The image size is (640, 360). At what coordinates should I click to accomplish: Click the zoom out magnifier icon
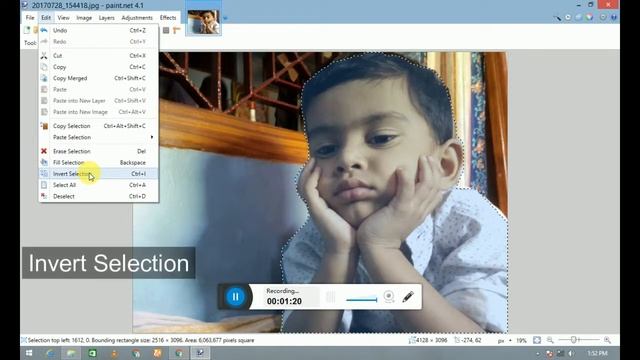(x=550, y=340)
